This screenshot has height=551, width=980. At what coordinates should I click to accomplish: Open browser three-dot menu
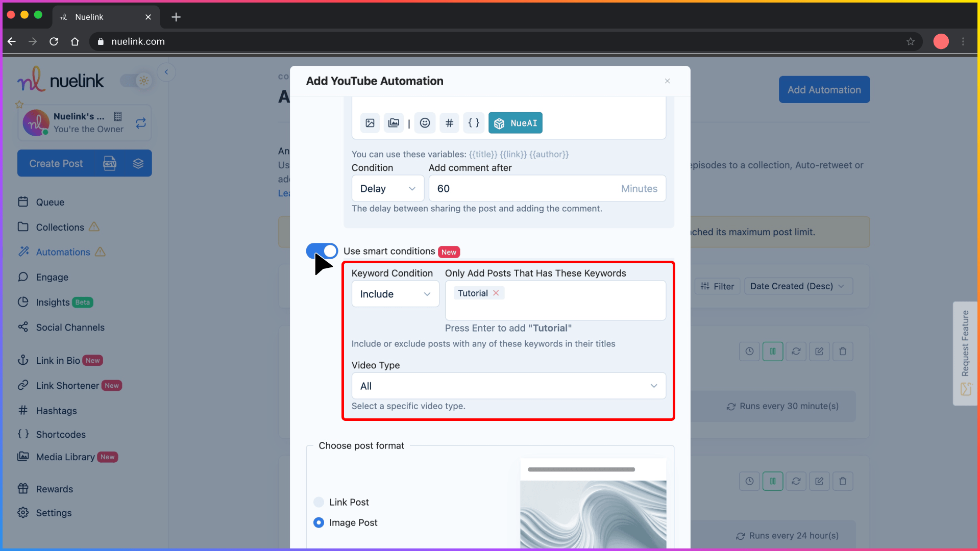[x=963, y=41]
